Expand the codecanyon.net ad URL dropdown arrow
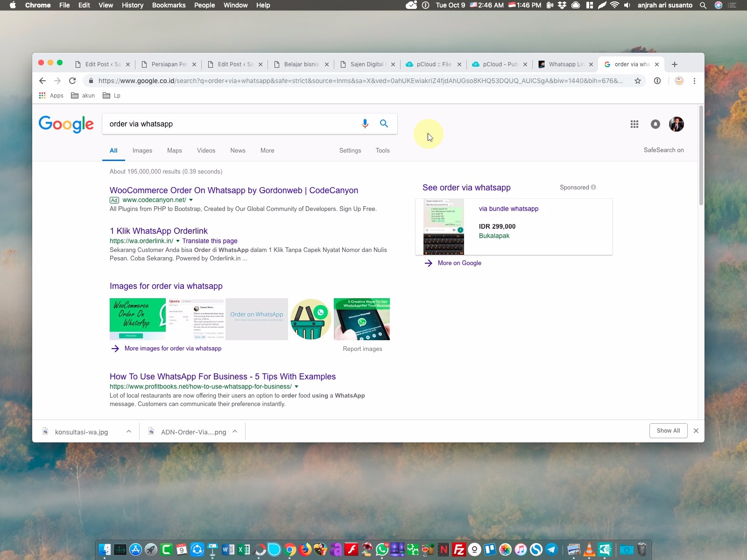This screenshot has width=747, height=560. (191, 200)
